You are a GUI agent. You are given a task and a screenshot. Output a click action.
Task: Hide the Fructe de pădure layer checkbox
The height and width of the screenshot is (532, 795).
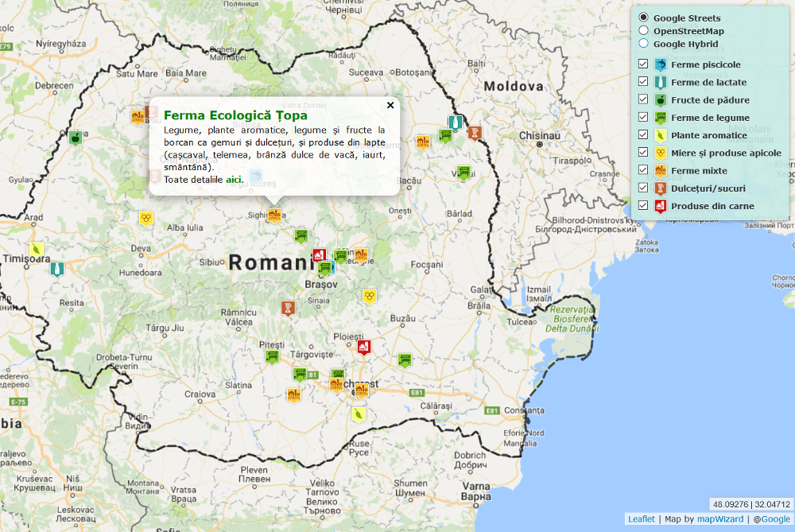pos(643,99)
